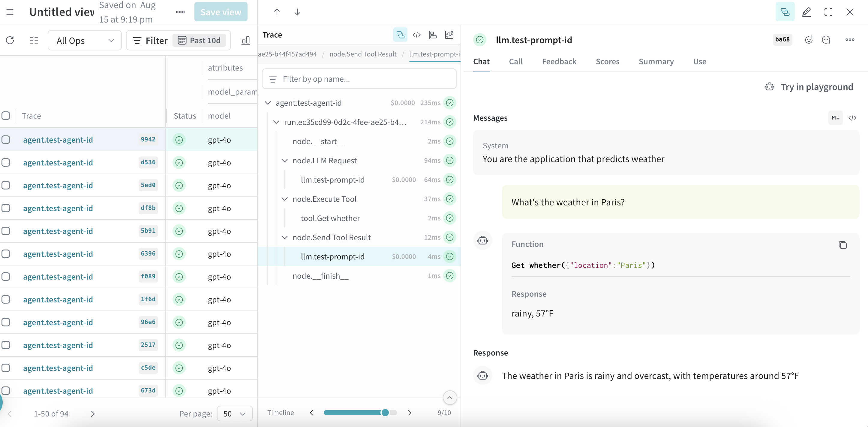Show the metrics charts icon
This screenshot has width=868, height=427.
[x=246, y=41]
